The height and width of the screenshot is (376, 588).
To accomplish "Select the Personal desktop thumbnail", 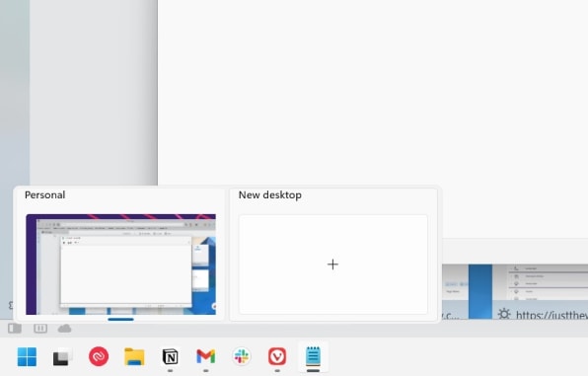I will point(120,264).
